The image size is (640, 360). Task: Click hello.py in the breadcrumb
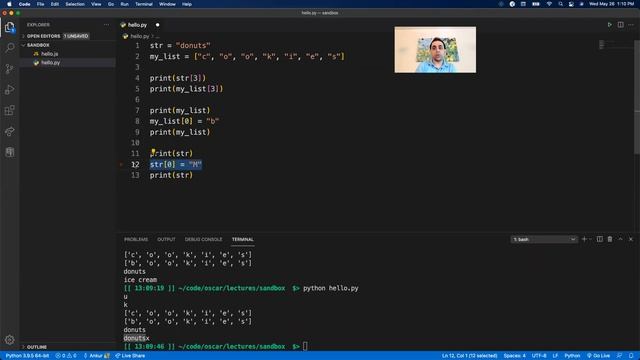[140, 36]
